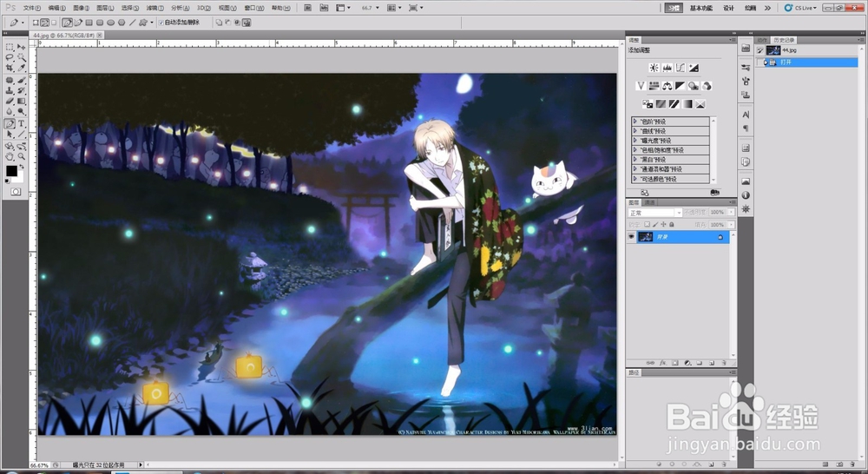This screenshot has height=474, width=868.
Task: Choose the Freeform Pen tool option
Action: 78,23
